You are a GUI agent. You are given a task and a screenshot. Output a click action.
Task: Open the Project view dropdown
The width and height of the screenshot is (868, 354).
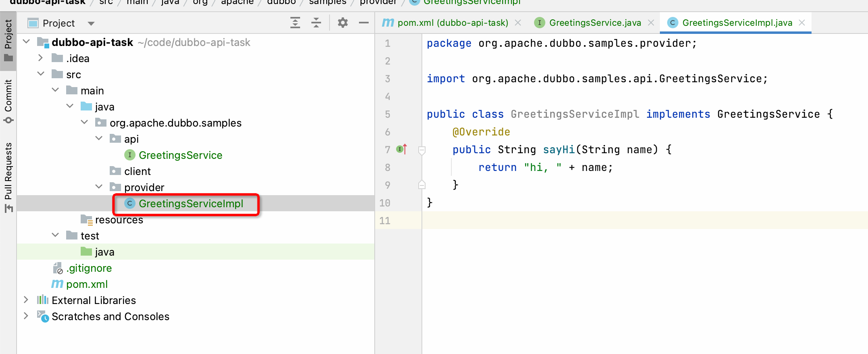pyautogui.click(x=91, y=23)
